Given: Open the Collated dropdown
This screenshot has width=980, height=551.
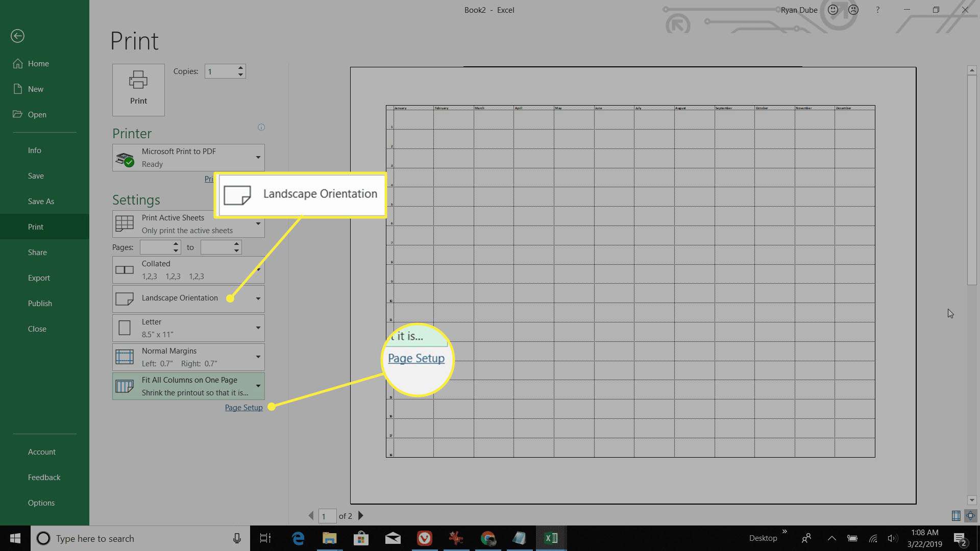Looking at the screenshot, I should (188, 270).
